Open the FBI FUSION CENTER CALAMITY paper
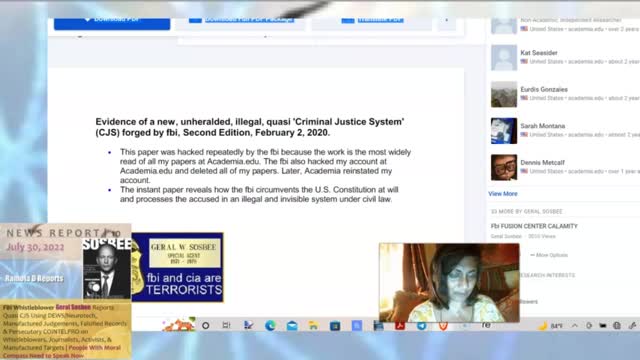Image resolution: width=640 pixels, height=360 pixels. click(534, 226)
